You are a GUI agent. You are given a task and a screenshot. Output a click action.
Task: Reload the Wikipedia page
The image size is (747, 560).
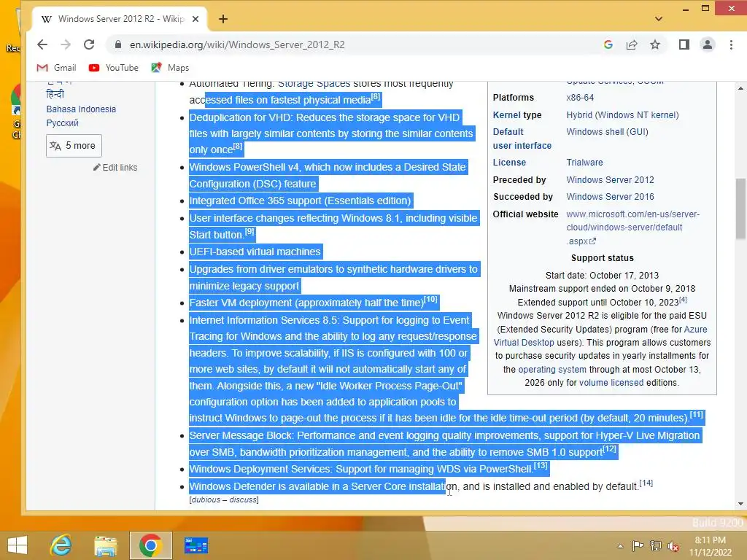89,44
